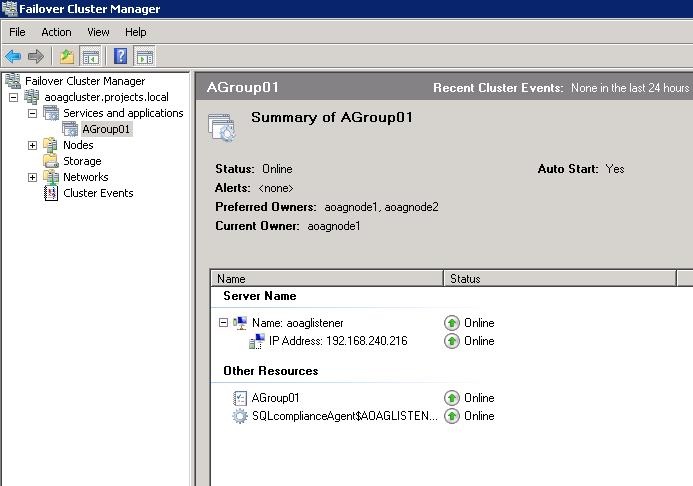The height and width of the screenshot is (486, 693).
Task: Click 'Recent Cluster Events:' label in header
Action: pos(498,88)
